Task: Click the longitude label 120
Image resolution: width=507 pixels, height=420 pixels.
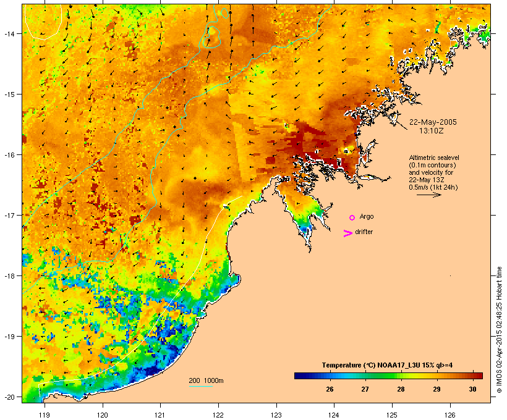Action: 103,415
